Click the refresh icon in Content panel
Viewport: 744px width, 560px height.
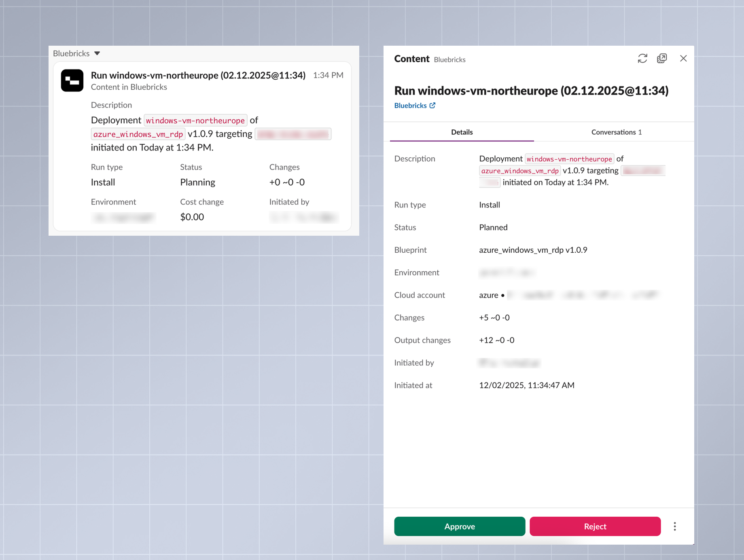pyautogui.click(x=642, y=59)
